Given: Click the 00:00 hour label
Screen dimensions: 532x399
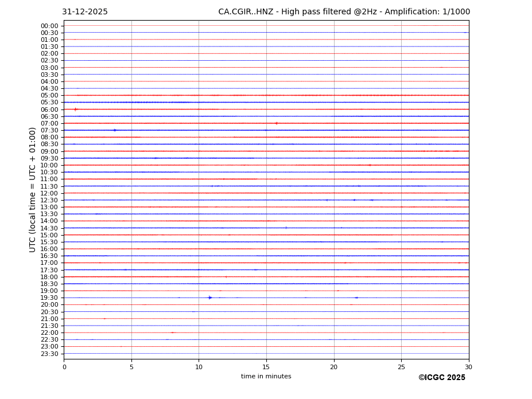Looking at the screenshot, I should [x=49, y=26].
